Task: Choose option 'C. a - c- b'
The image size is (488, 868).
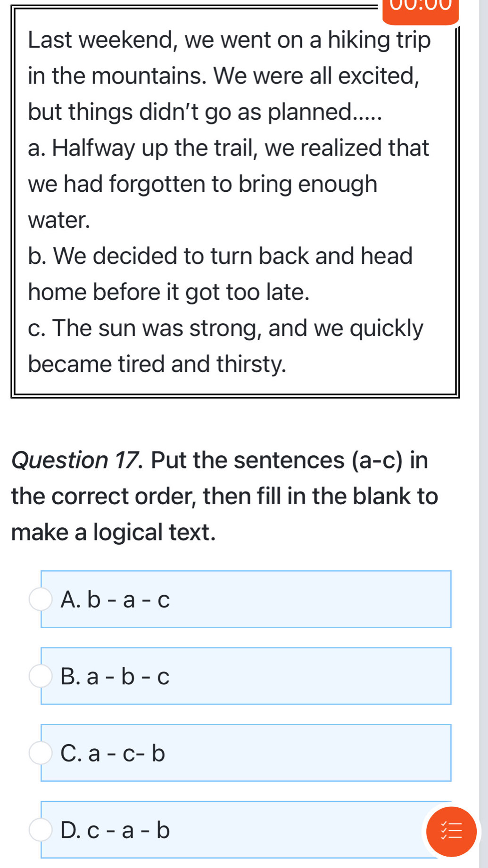Action: coord(246,753)
